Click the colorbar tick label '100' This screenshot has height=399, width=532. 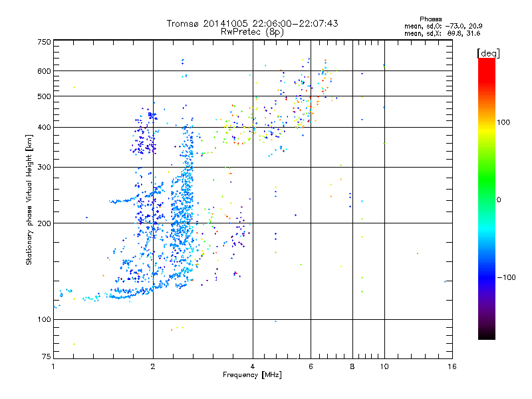click(503, 122)
